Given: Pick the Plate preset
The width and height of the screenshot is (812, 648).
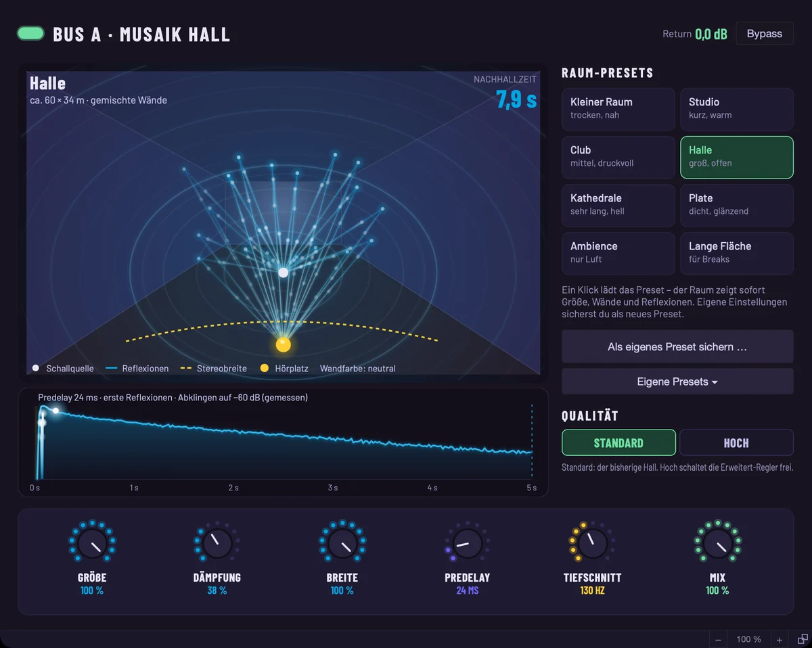Looking at the screenshot, I should [737, 205].
